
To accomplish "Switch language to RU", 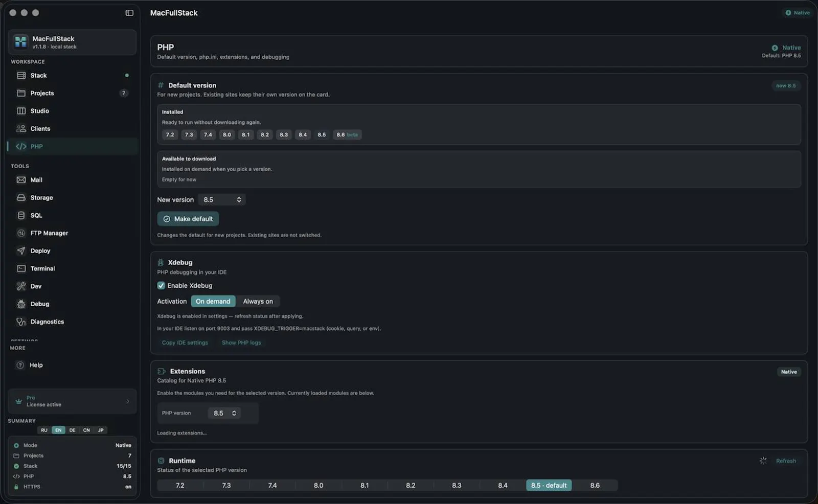I will (44, 430).
